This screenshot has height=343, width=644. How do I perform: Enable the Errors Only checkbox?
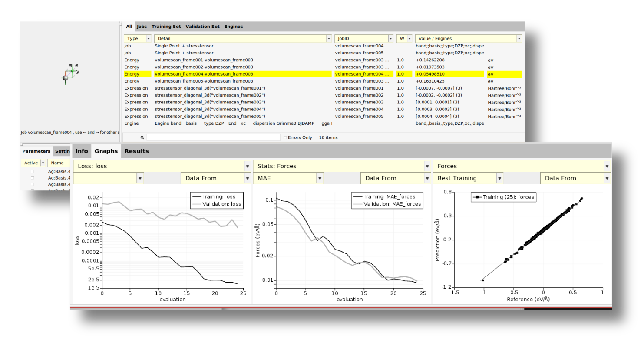(x=285, y=137)
